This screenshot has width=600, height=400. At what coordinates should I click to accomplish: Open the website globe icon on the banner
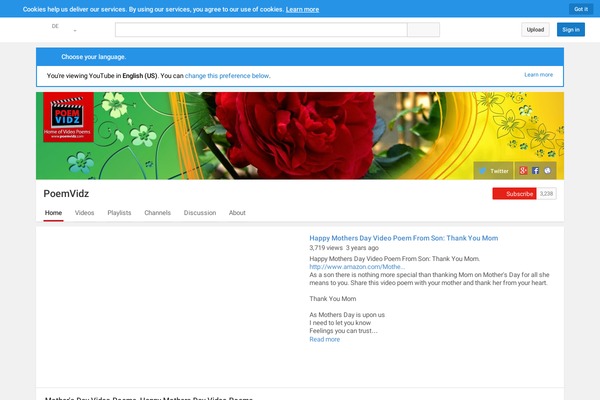pos(548,171)
